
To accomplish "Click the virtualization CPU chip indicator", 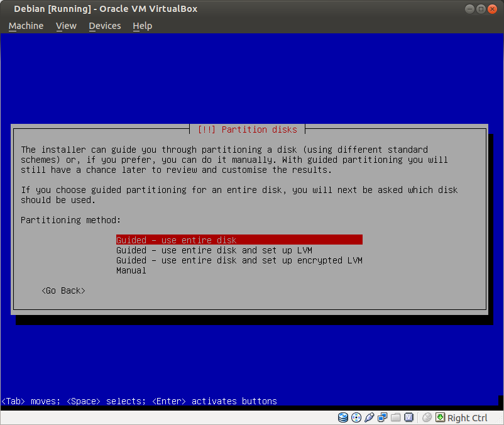I will [x=409, y=417].
